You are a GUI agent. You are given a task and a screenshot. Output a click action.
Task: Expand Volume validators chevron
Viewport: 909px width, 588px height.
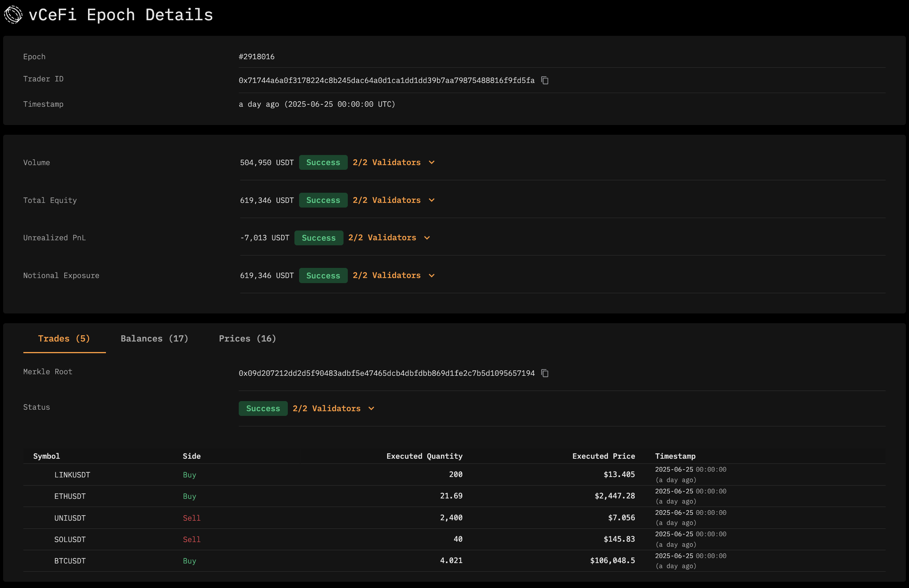pos(432,162)
